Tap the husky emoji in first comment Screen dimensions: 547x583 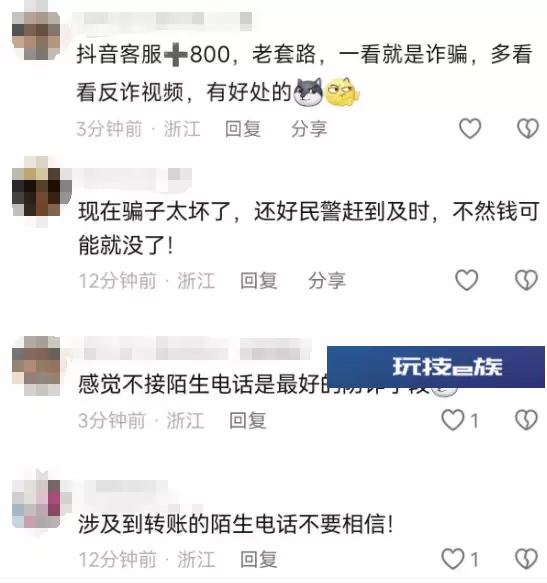308,92
